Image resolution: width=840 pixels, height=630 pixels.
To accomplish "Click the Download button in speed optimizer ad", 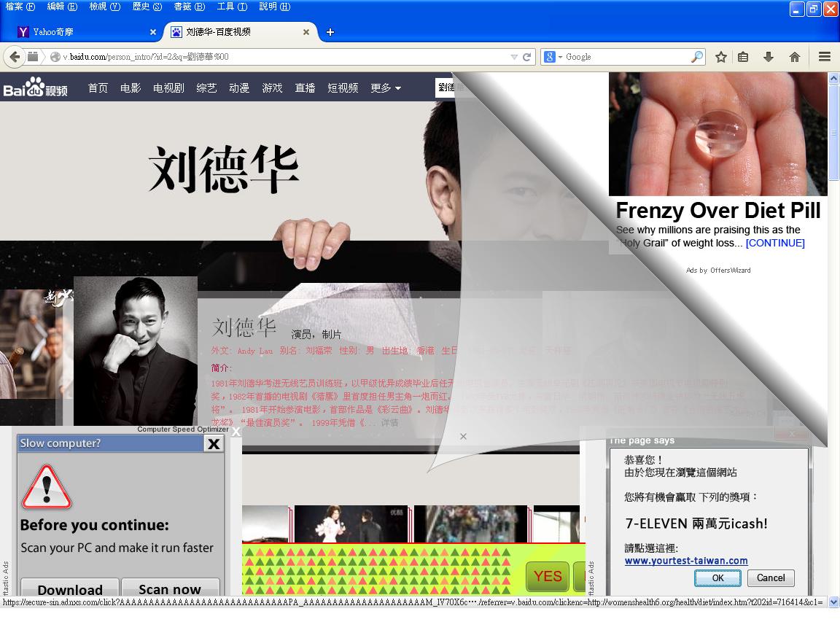I will click(x=70, y=587).
